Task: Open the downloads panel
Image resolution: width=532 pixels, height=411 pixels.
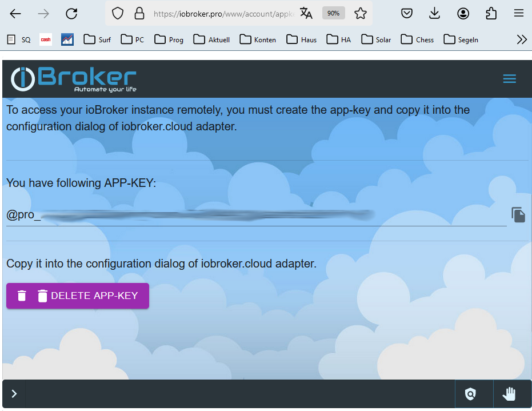Action: click(434, 14)
